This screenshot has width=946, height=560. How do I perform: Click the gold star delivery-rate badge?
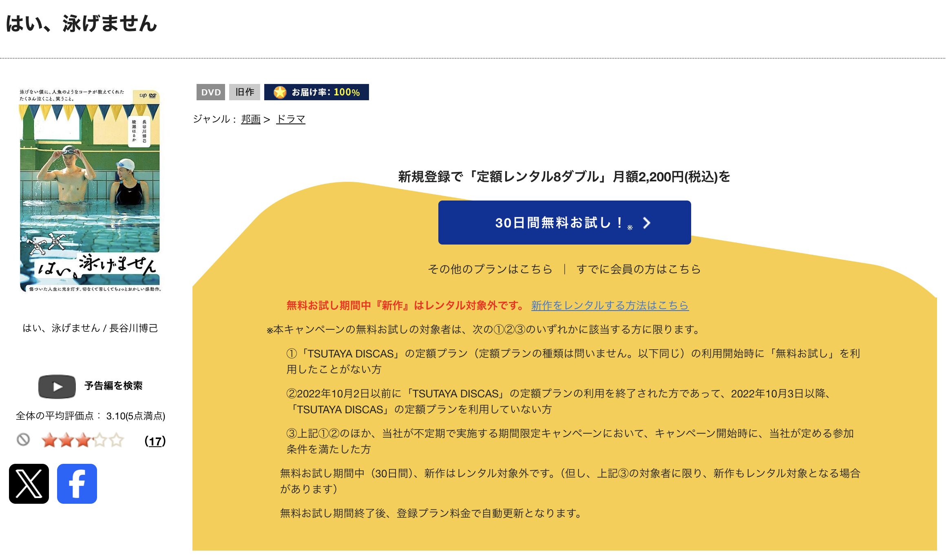[x=316, y=92]
